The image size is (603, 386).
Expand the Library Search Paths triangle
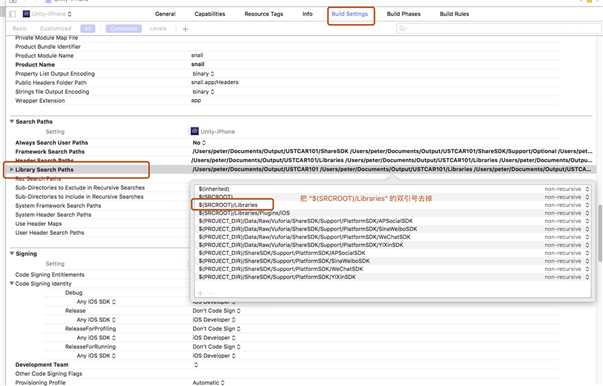12,169
